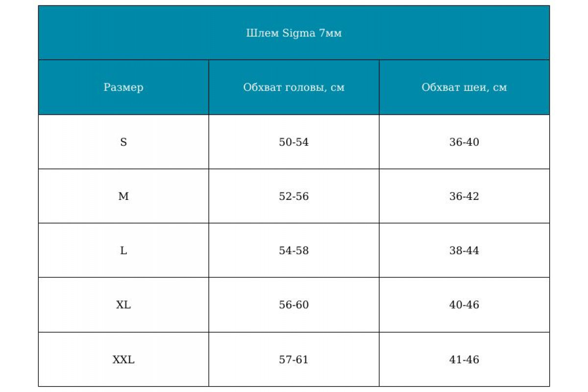Click the size L cell
Screen dimensions: 588x392
point(123,251)
